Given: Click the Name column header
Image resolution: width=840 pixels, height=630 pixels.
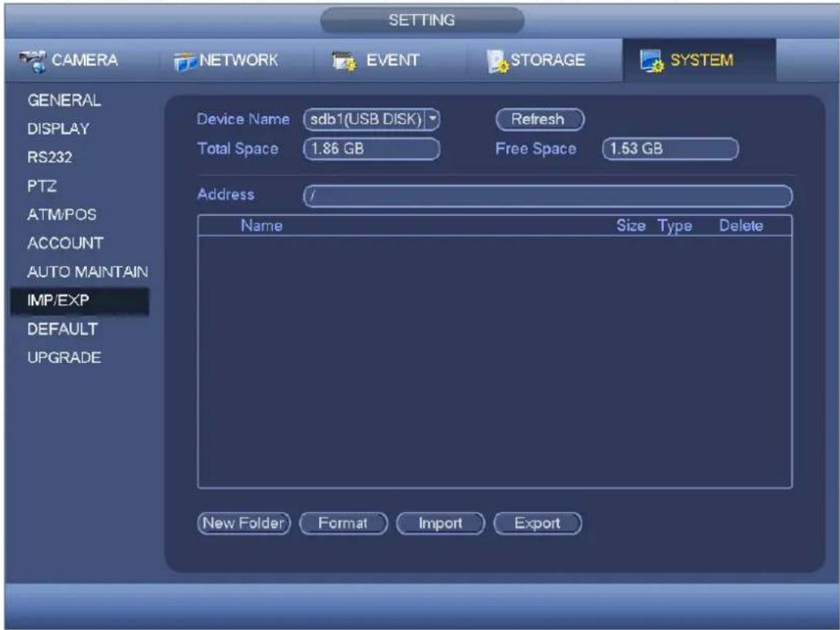Looking at the screenshot, I should click(261, 226).
